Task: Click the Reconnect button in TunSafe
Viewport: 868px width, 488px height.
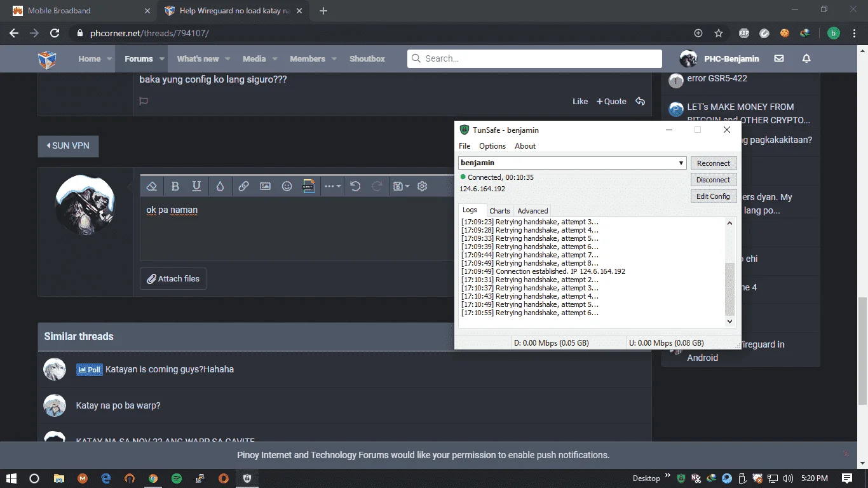Action: pyautogui.click(x=714, y=163)
